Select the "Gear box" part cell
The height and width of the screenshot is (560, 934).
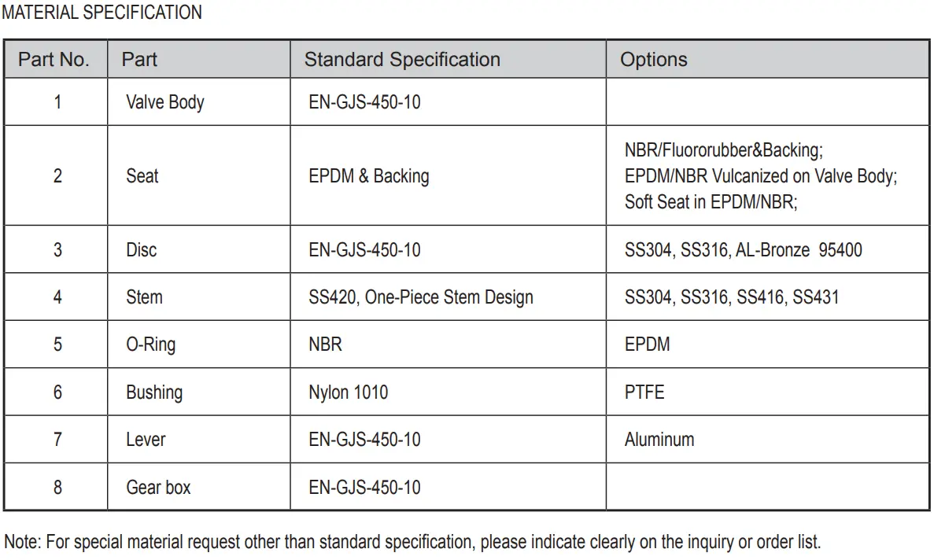click(158, 487)
